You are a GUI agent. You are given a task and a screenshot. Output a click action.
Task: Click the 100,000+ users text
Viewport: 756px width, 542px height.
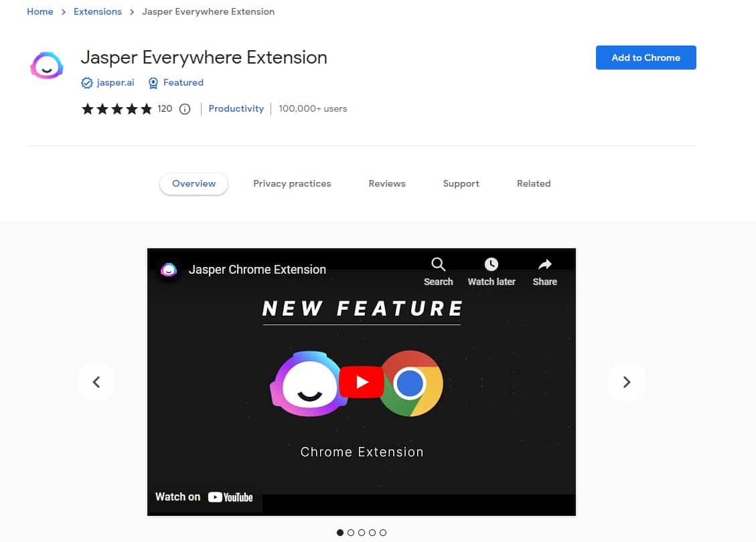pos(313,108)
